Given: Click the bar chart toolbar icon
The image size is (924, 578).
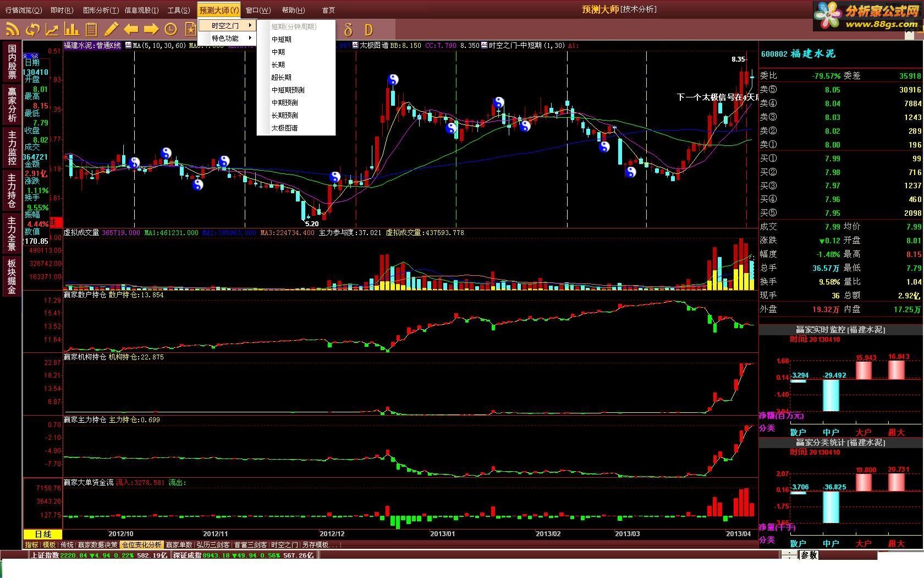Looking at the screenshot, I should tap(72, 29).
